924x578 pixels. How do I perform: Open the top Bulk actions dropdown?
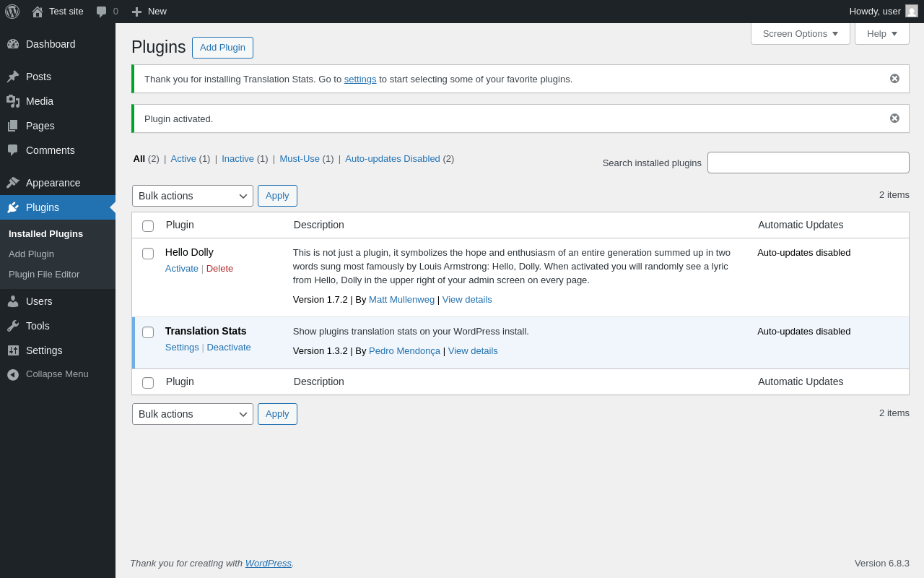coord(192,196)
